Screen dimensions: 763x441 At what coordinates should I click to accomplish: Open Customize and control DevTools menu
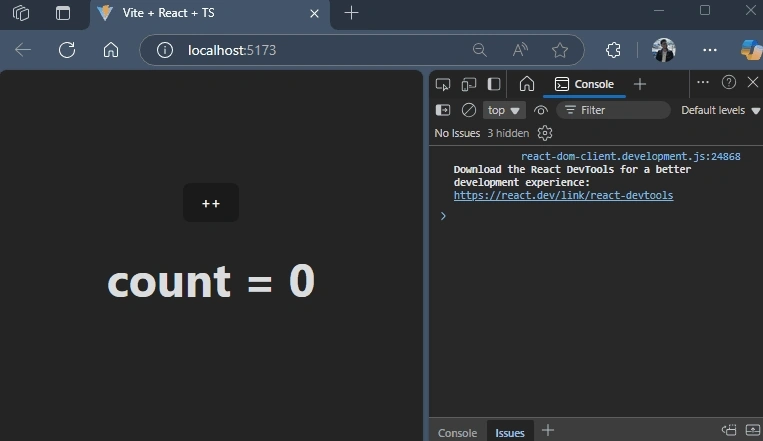[x=703, y=82]
